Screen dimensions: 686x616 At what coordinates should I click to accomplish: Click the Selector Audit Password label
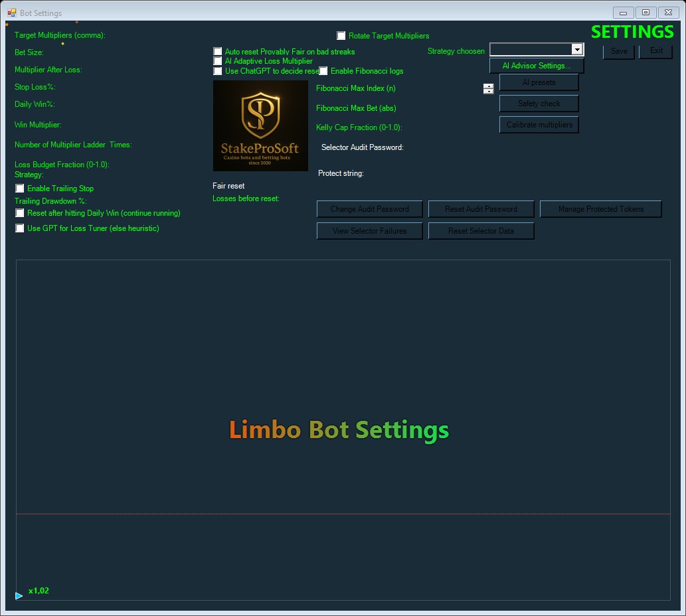pos(362,147)
